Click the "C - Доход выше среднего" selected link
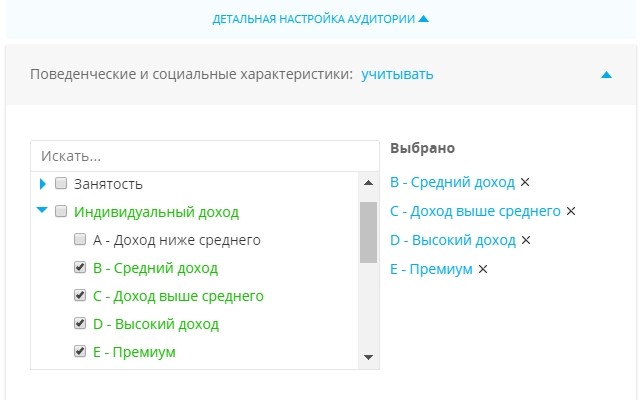Viewport: 641px width, 400px height. point(475,211)
